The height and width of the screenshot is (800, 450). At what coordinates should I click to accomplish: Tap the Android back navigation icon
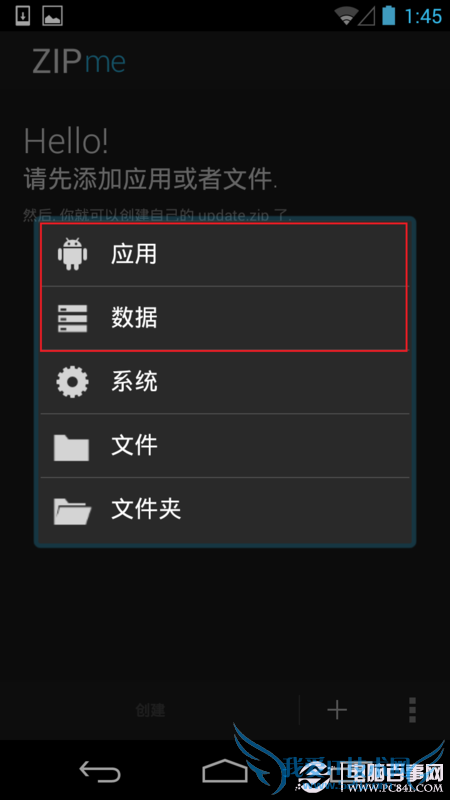100,771
